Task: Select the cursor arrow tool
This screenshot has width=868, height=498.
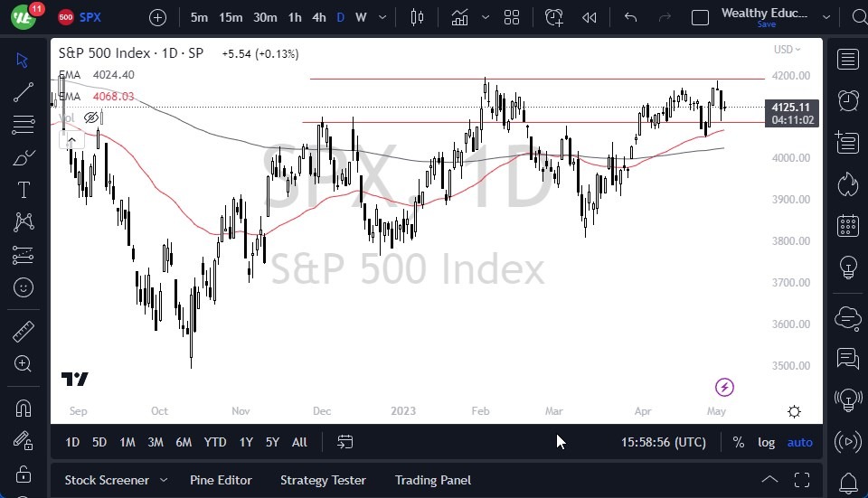Action: (22, 60)
